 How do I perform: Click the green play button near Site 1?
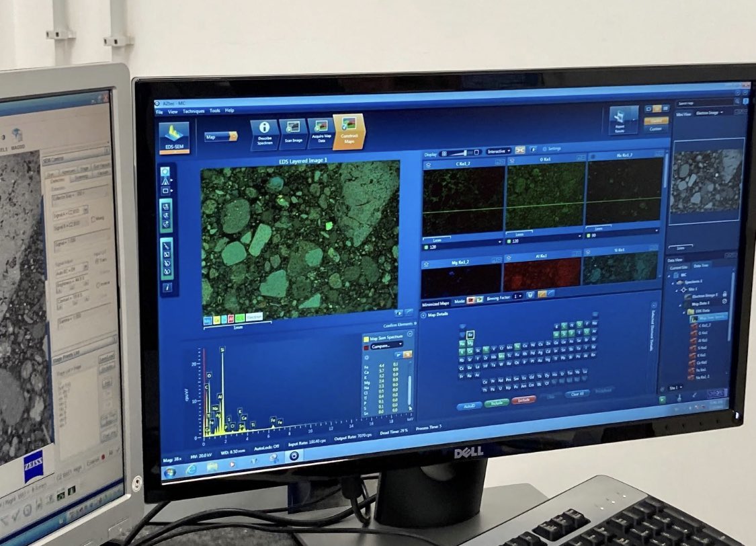pos(663,400)
